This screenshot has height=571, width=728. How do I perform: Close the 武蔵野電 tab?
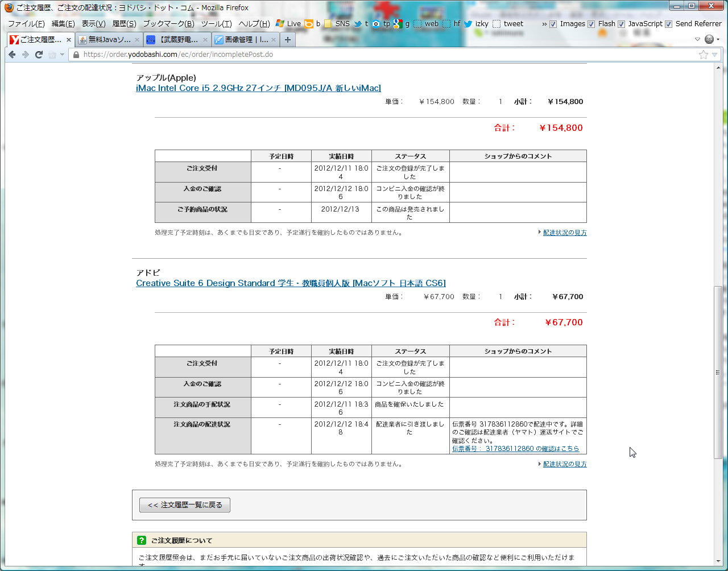click(205, 40)
